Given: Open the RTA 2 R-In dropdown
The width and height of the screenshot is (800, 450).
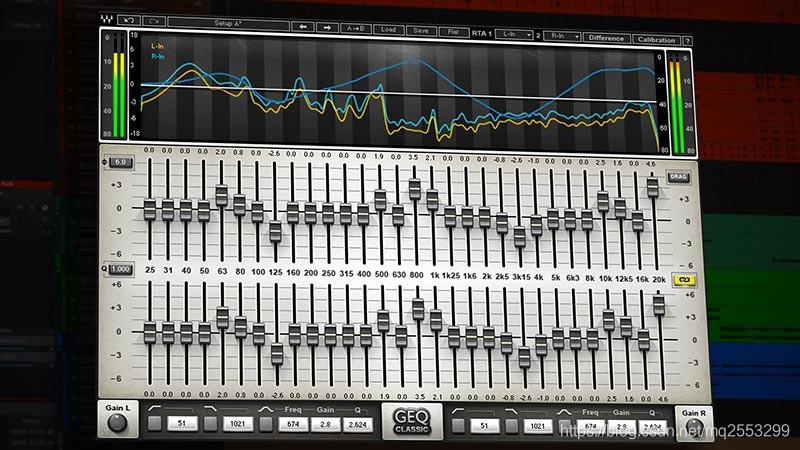Looking at the screenshot, I should (x=562, y=36).
